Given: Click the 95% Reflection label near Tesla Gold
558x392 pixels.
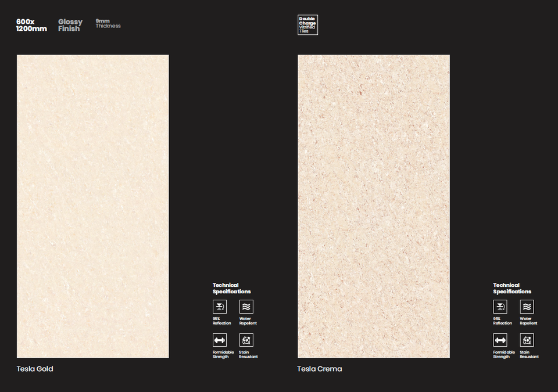Looking at the screenshot, I should [x=221, y=321].
